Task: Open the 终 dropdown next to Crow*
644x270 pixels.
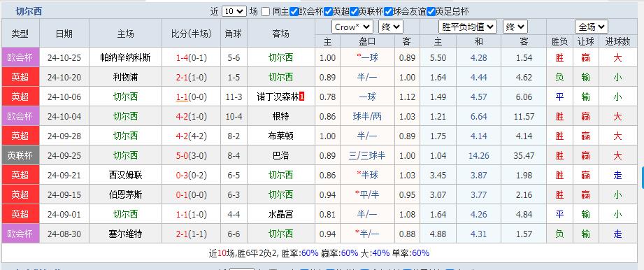Action: 391,27
